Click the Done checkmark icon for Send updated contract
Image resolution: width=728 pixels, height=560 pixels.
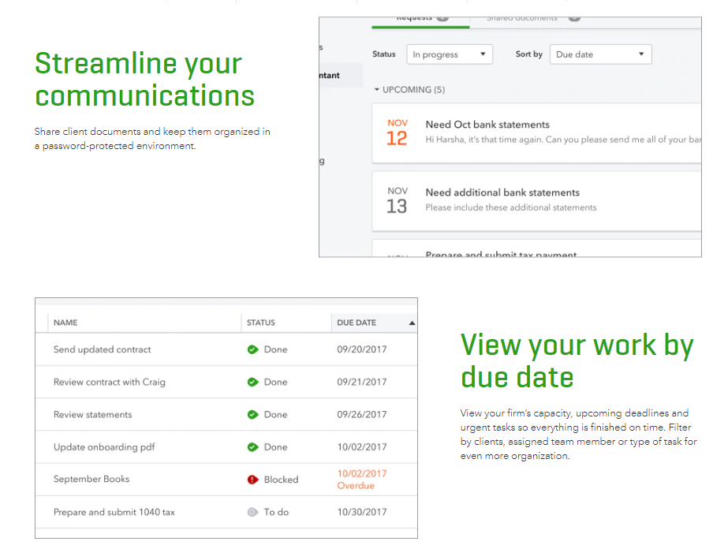click(x=252, y=349)
